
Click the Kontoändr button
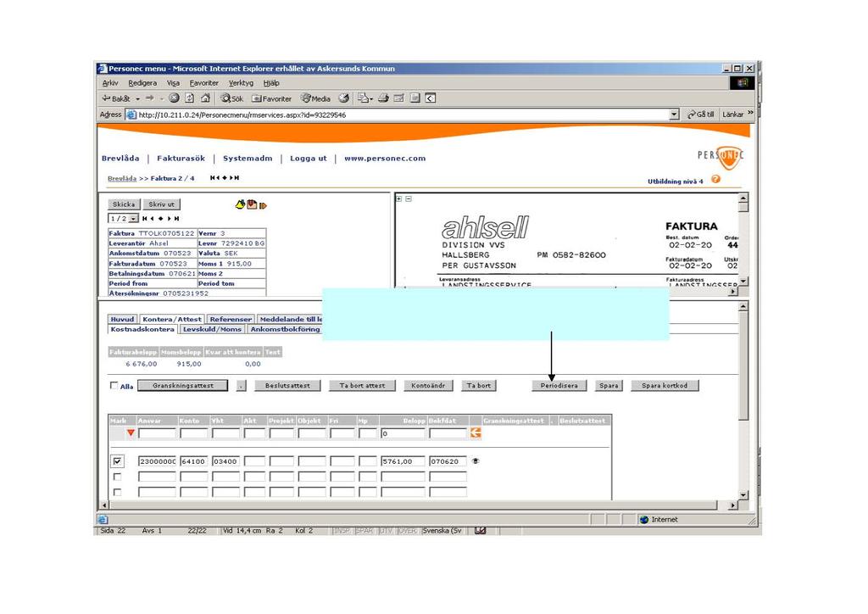tap(428, 385)
